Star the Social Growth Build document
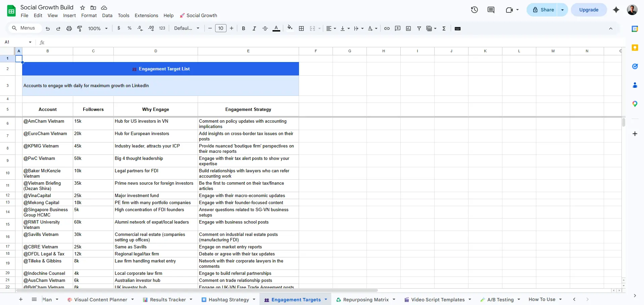This screenshot has height=305, width=644. tap(83, 8)
